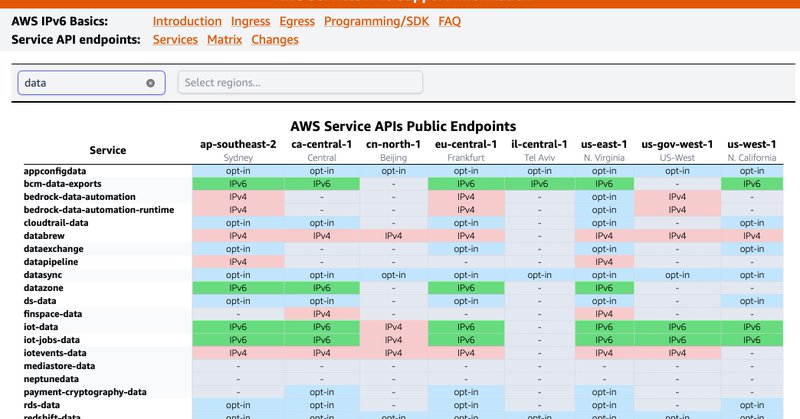
Task: Open the Changes link
Action: 275,40
